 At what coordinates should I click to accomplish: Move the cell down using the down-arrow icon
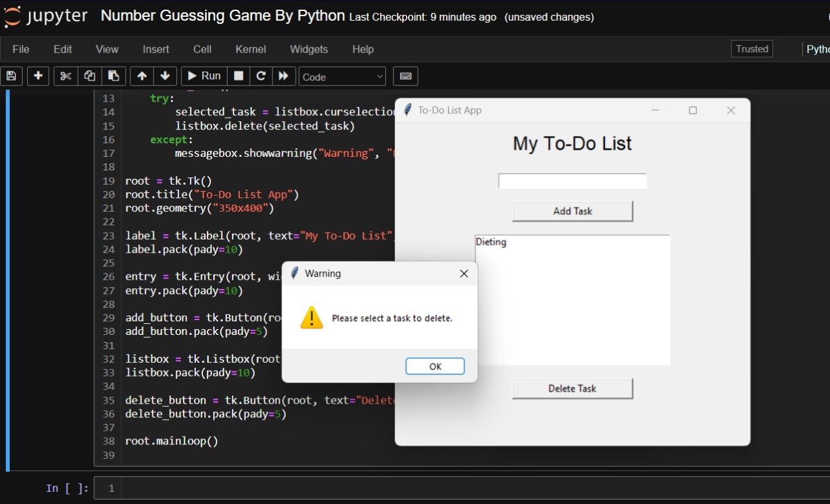165,76
